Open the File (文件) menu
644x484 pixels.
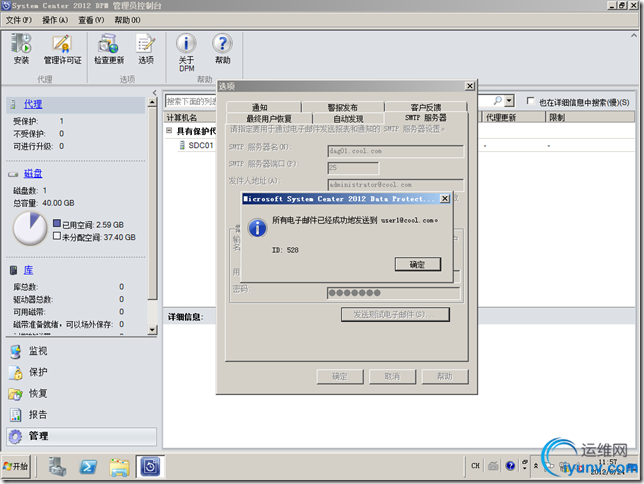[19, 20]
